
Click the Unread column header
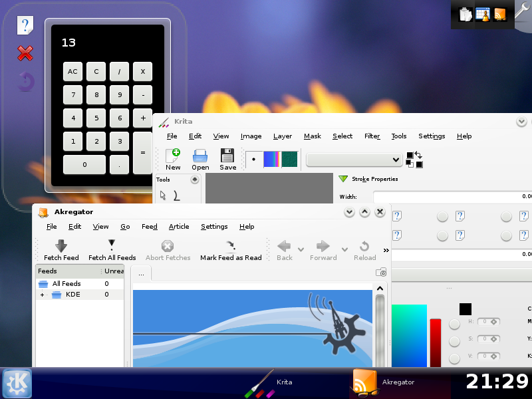point(114,271)
